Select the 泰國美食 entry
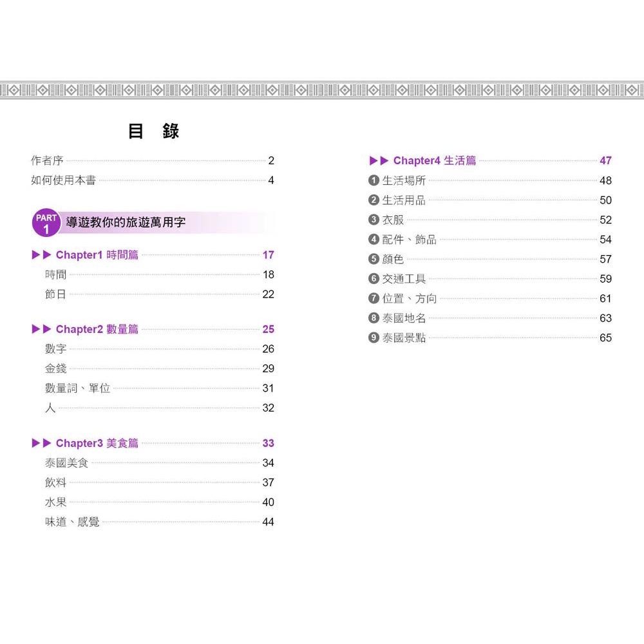Viewport: 644px width, 644px height. [x=66, y=463]
